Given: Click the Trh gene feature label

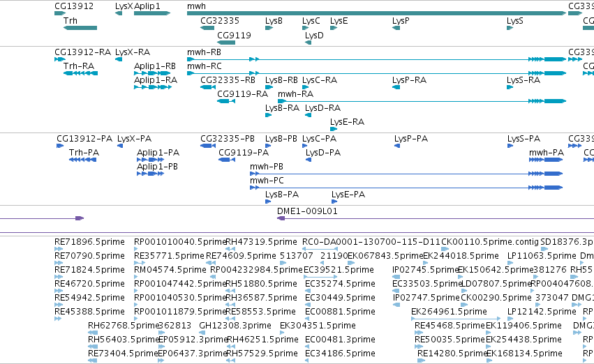Looking at the screenshot, I should 70,21.
